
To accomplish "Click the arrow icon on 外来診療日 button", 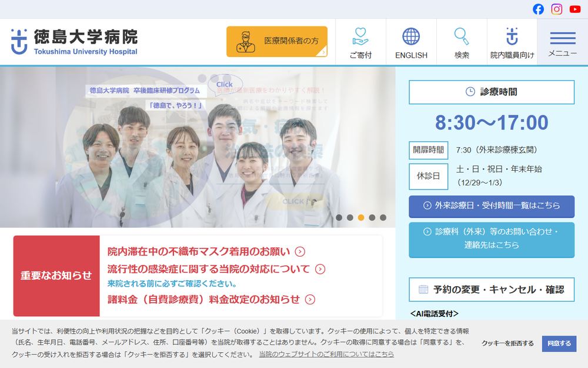I will (427, 205).
